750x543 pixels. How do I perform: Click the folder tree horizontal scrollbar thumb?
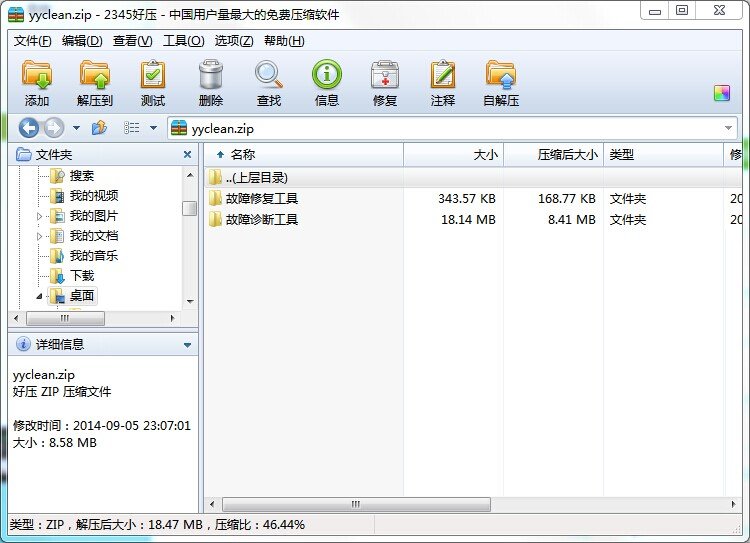[x=65, y=318]
